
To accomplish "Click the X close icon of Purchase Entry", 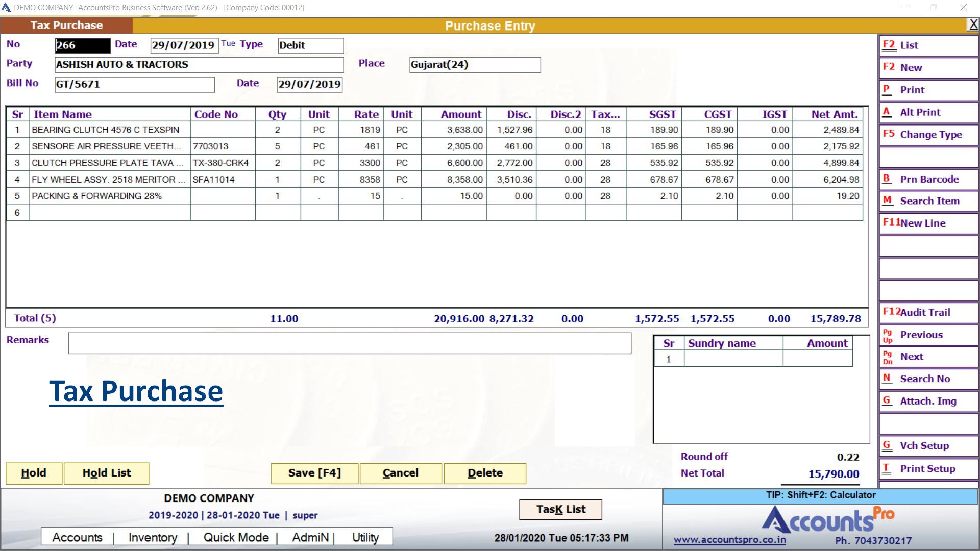I will pos(973,24).
